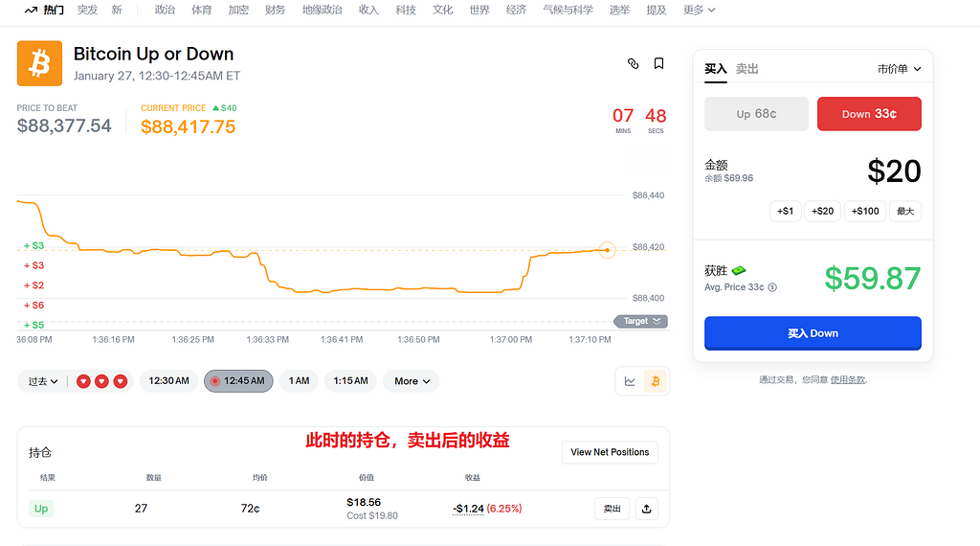Click the info icon beside Avg. Price
The height and width of the screenshot is (546, 980).
772,287
